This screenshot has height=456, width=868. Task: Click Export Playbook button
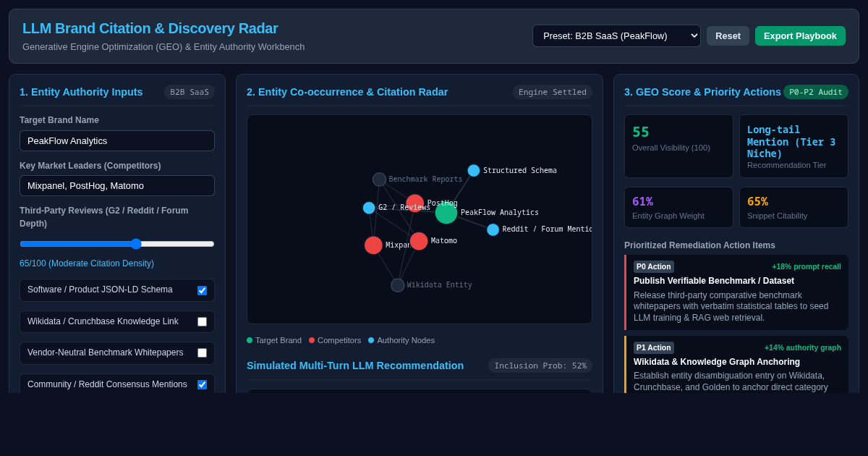click(800, 36)
